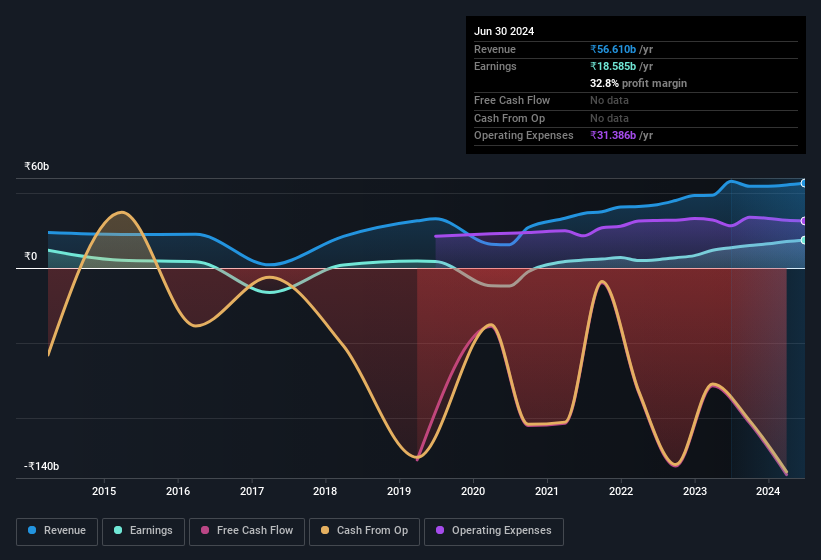
Task: Toggle the Earnings legend button
Action: tap(143, 531)
